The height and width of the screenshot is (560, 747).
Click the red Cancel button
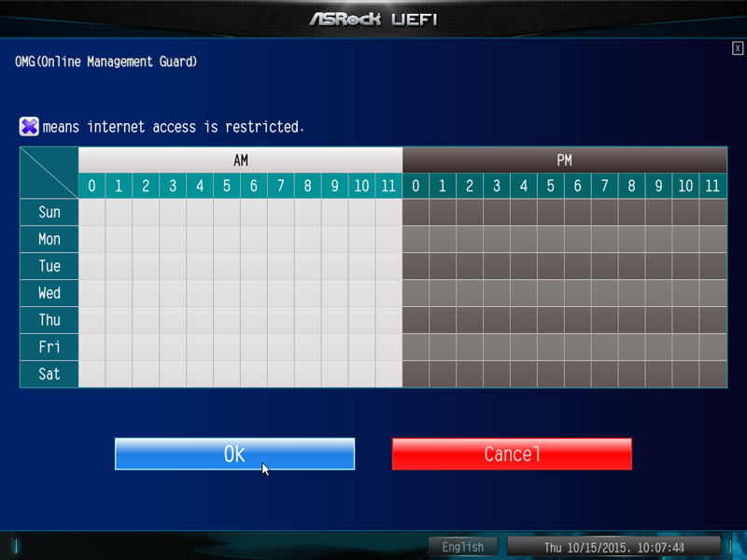click(512, 454)
